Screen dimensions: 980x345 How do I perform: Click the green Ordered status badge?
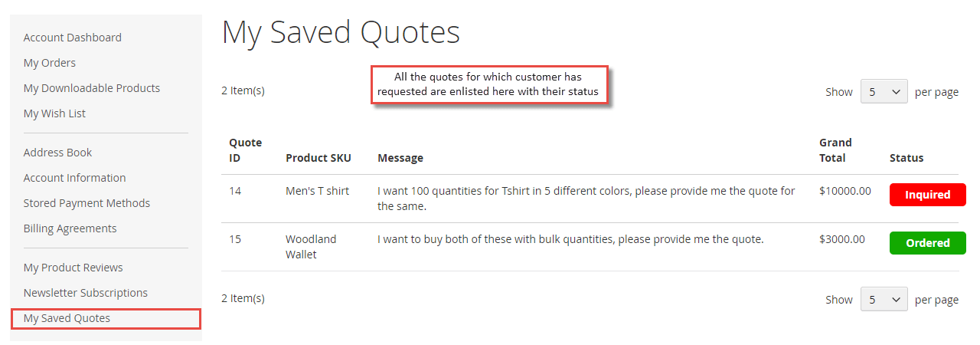click(928, 243)
